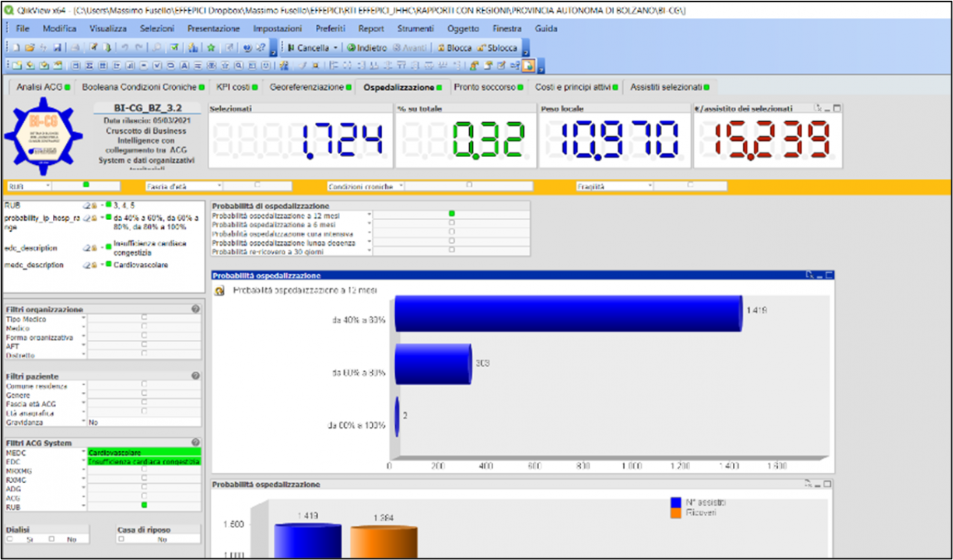Screen dimensions: 953x560
Task: Switch to the Analisi ACG tab
Action: click(x=44, y=87)
